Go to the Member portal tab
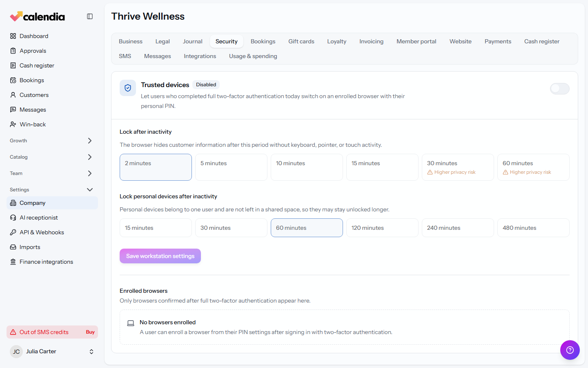Viewport: 588px width, 368px height. pos(416,41)
